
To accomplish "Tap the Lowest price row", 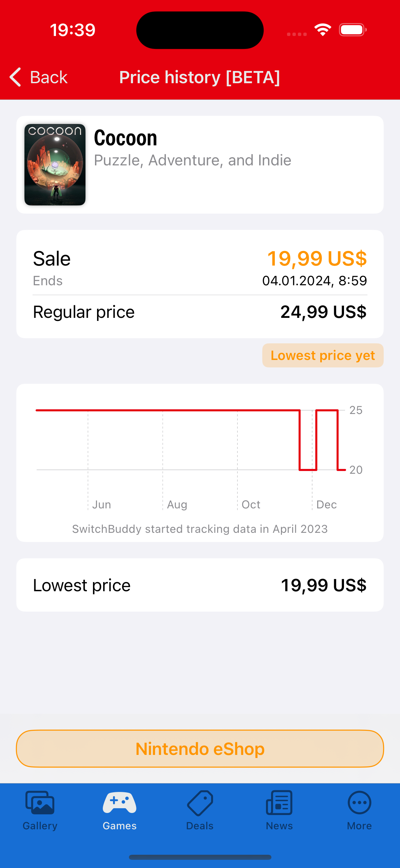I will point(200,585).
